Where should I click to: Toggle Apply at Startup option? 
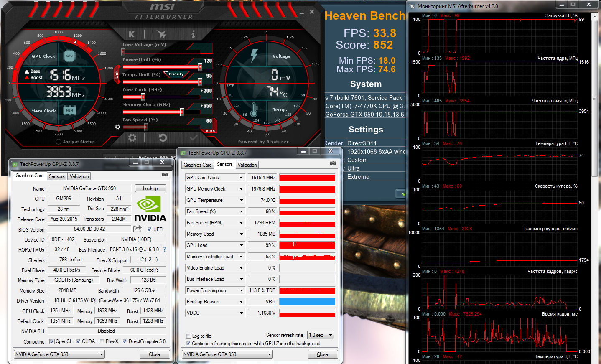[x=59, y=142]
